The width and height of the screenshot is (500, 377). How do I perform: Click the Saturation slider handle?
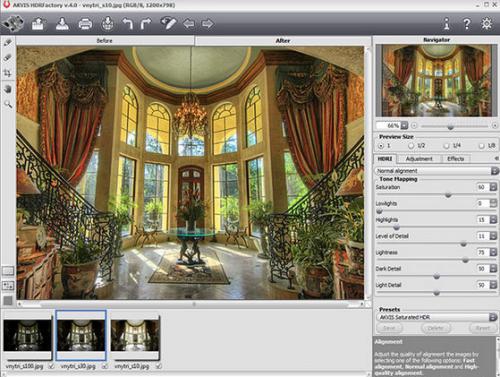point(448,195)
